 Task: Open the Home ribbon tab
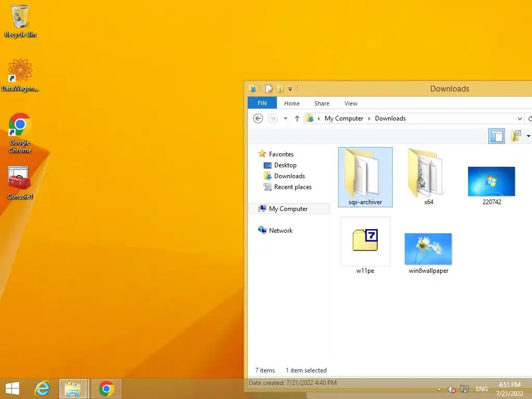tap(292, 103)
